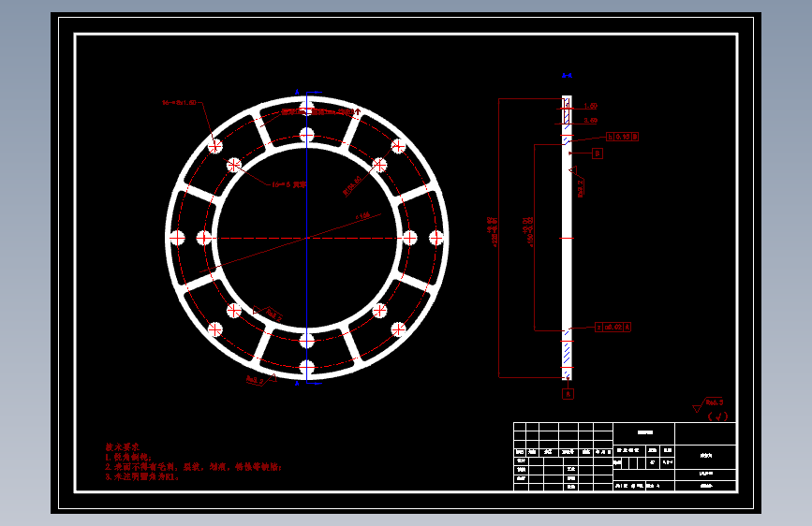Click the blue section arrow at the top of the ring
This screenshot has width=812, height=526.
pyautogui.click(x=314, y=93)
